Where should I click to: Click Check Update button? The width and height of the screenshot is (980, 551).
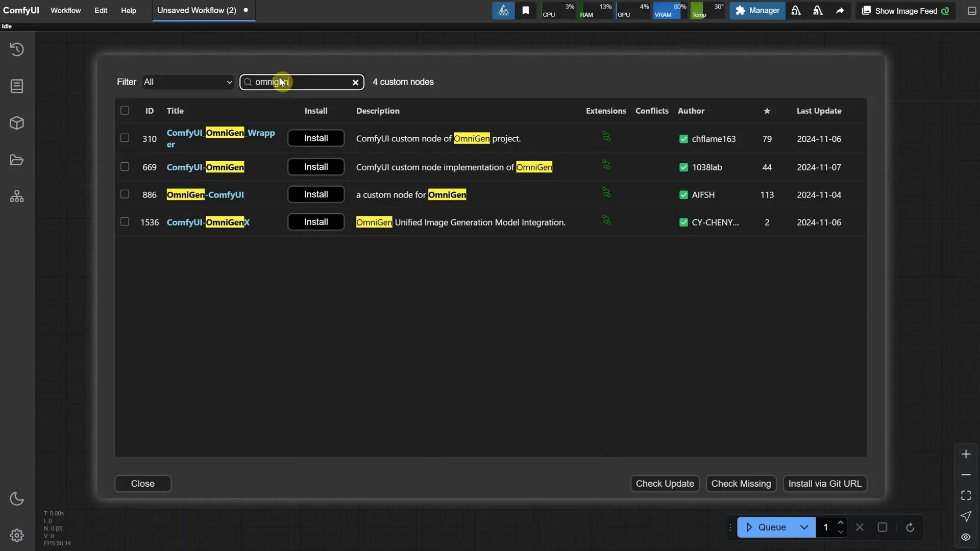(665, 483)
